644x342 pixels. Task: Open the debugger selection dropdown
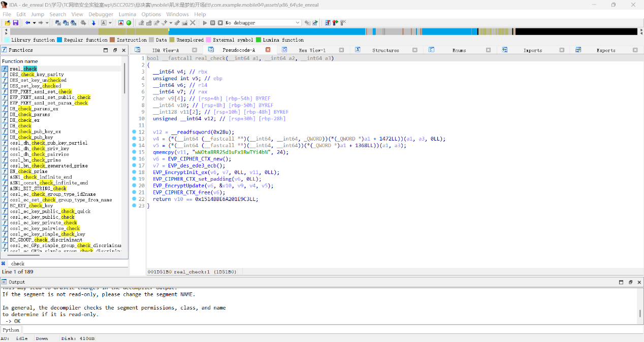coord(298,23)
